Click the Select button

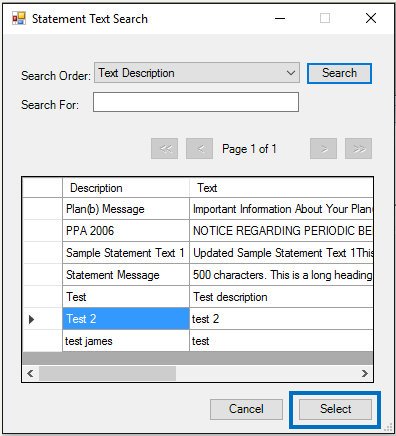coord(335,409)
